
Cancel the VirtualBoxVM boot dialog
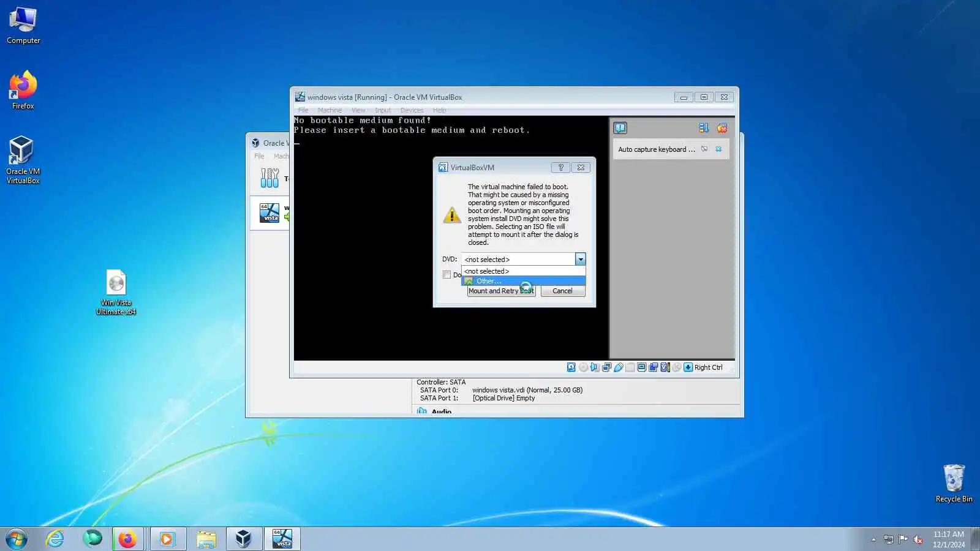[x=562, y=291]
